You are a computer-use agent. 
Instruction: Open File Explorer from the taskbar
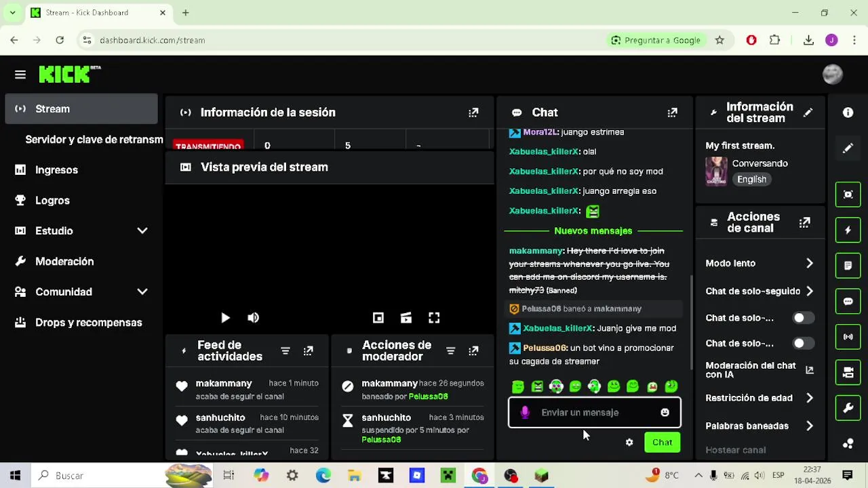click(x=354, y=476)
